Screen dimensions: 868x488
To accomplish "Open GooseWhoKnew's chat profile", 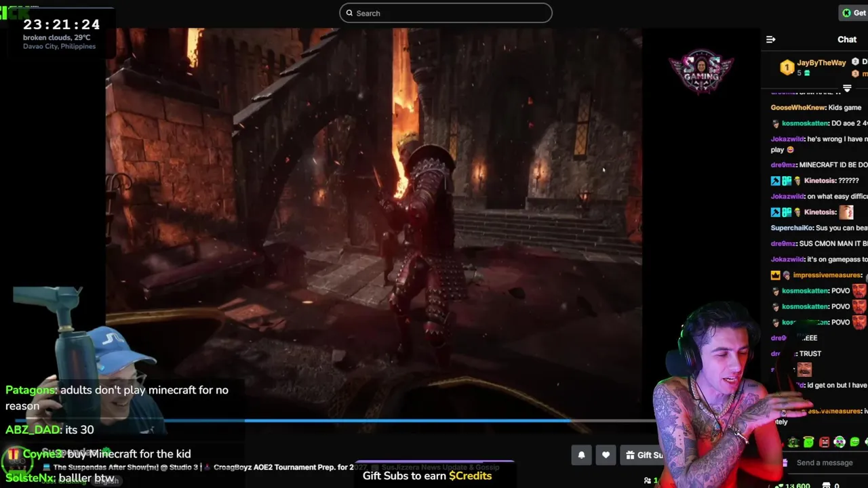I will (x=798, y=108).
